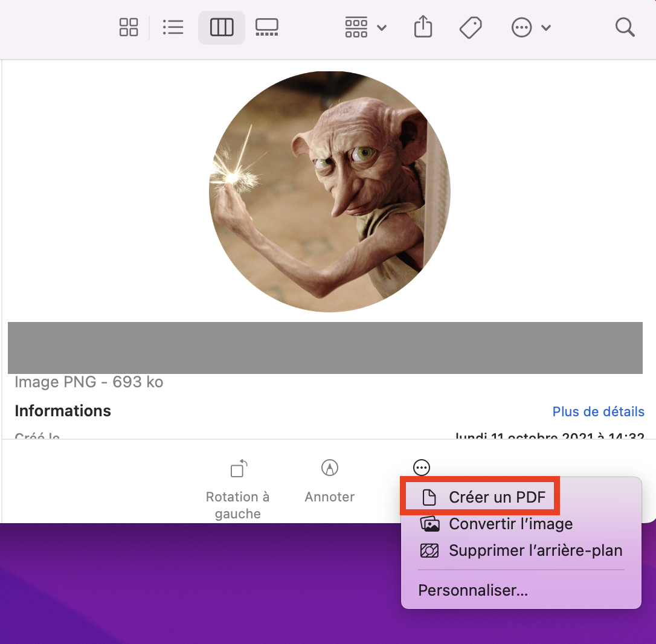
Task: Open the Plus de détails link
Action: point(598,411)
